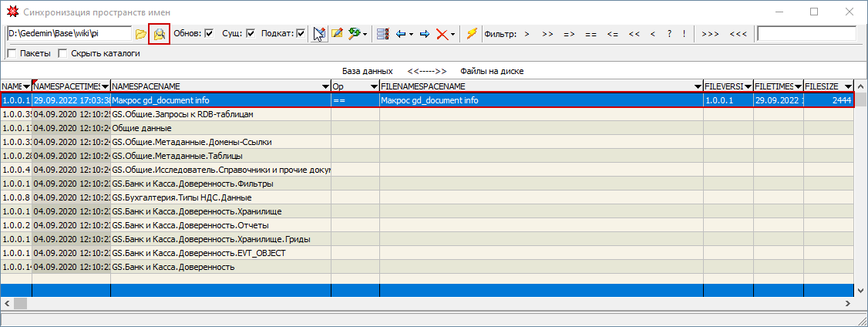Click the edit pencil note icon
Viewport: 868px width, 327px height.
tap(337, 34)
